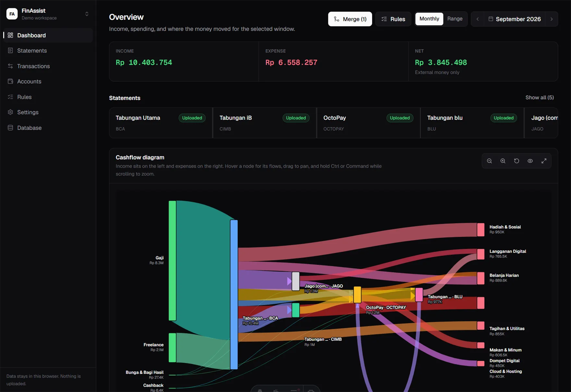Screen dimensions: 571x392
Task: Click the Merge (1) button
Action: (x=350, y=19)
